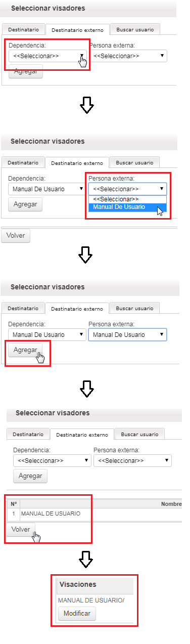Open Persona externa dropdown in first panel
Screen dimensions: 190x644
[130, 56]
